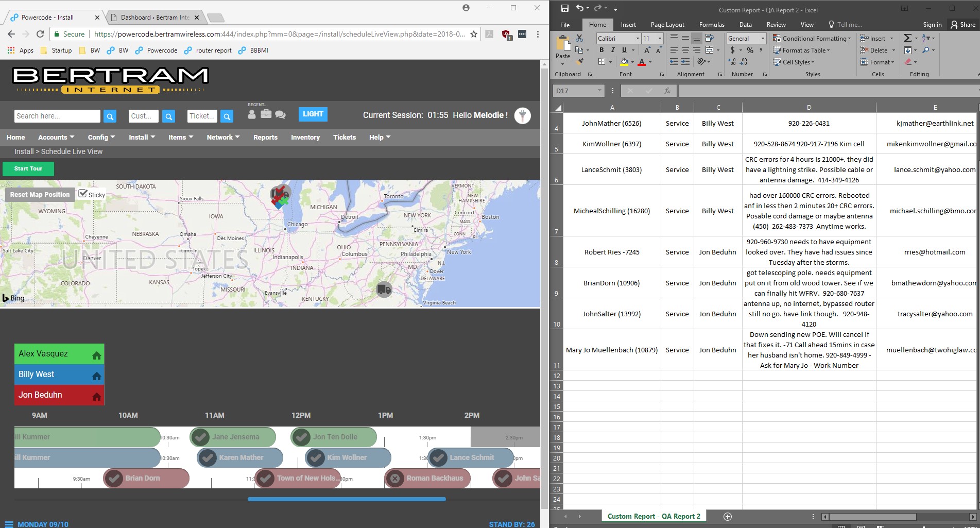Click the Percent Style icon
The width and height of the screenshot is (980, 528).
pos(750,50)
